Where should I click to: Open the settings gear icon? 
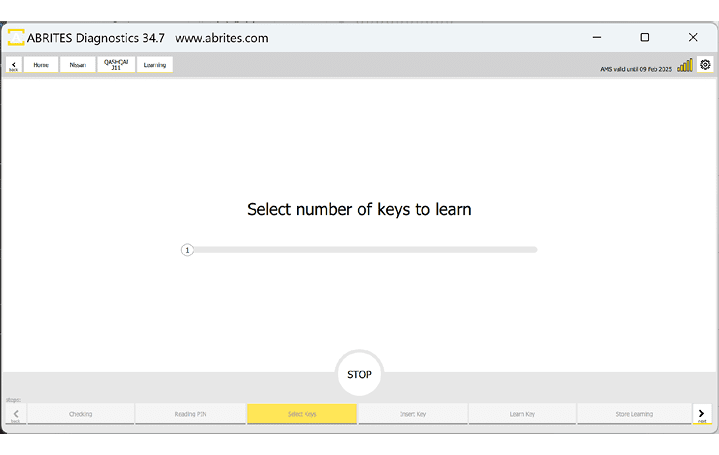pyautogui.click(x=705, y=65)
